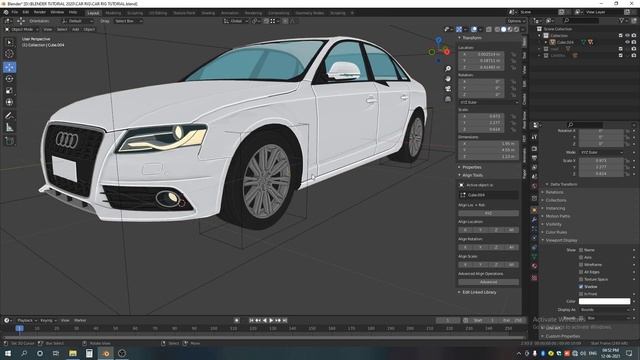The image size is (640, 360).
Task: Open the File menu
Action: click(15, 12)
